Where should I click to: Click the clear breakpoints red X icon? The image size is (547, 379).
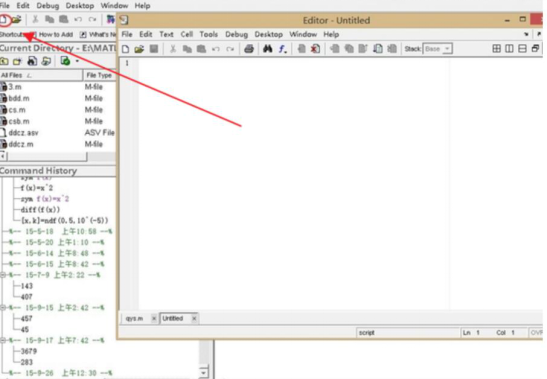[315, 49]
